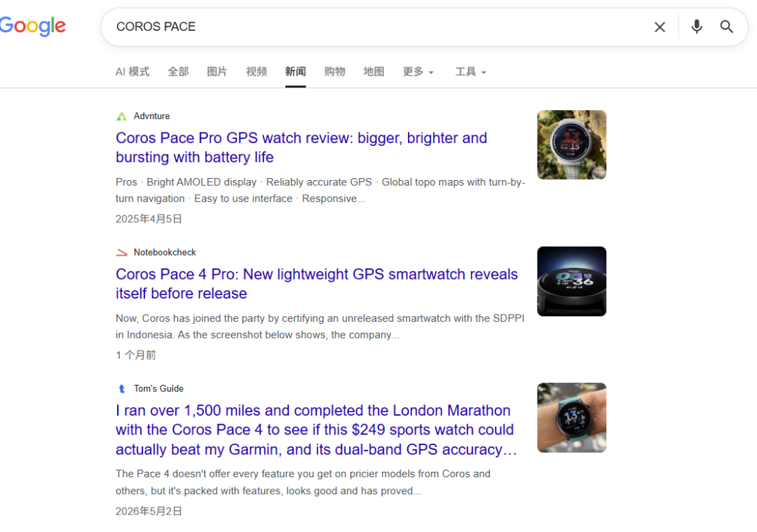Image resolution: width=757 pixels, height=532 pixels.
Task: Click the Notebookcheck source name
Action: 165,252
